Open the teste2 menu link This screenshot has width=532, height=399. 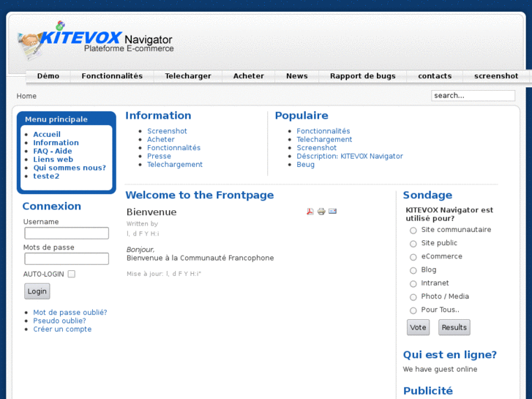point(46,176)
